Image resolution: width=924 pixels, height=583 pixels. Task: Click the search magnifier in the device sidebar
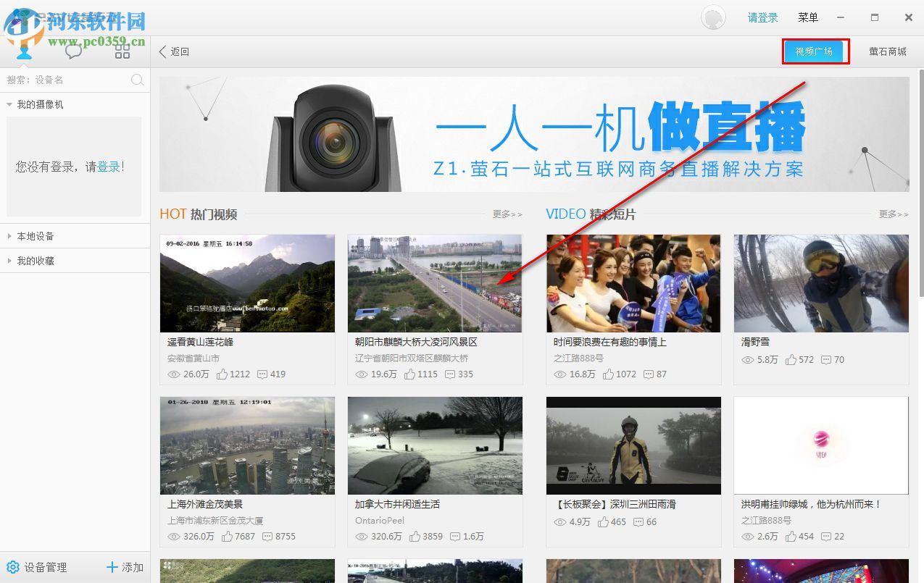coord(137,80)
